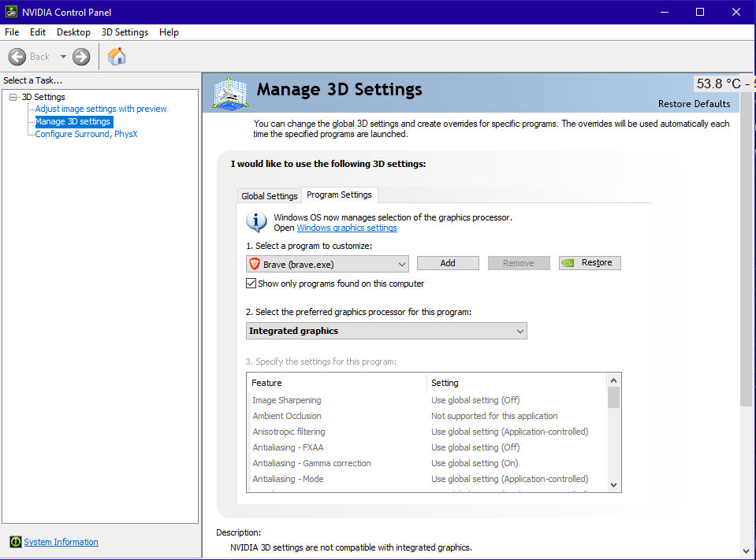756x560 pixels.
Task: Select Adjust image settings with preview
Action: point(101,109)
